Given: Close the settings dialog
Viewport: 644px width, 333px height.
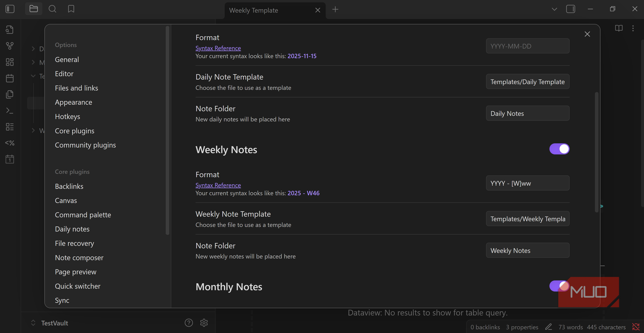Looking at the screenshot, I should coord(587,34).
